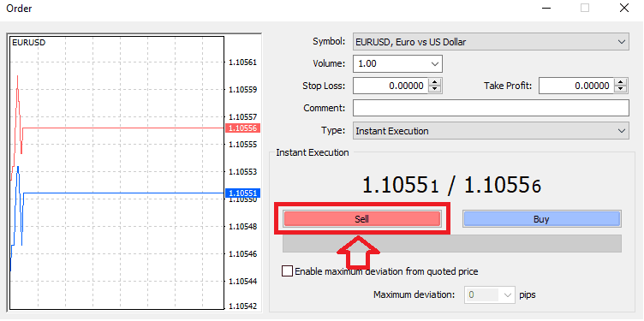This screenshot has width=644, height=321.
Task: Decrease Take Profit with down arrow
Action: (x=621, y=90)
